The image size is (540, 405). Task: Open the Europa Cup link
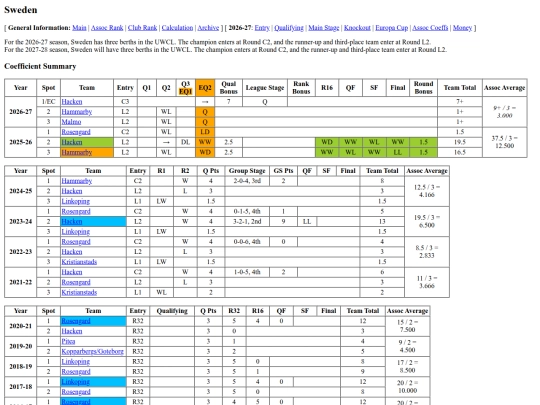(392, 28)
